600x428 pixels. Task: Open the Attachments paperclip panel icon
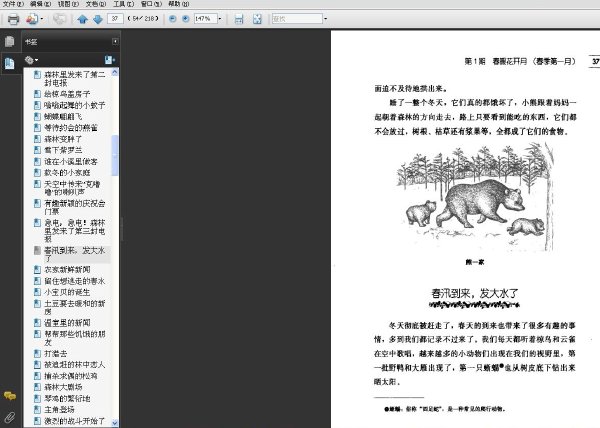pos(10,417)
